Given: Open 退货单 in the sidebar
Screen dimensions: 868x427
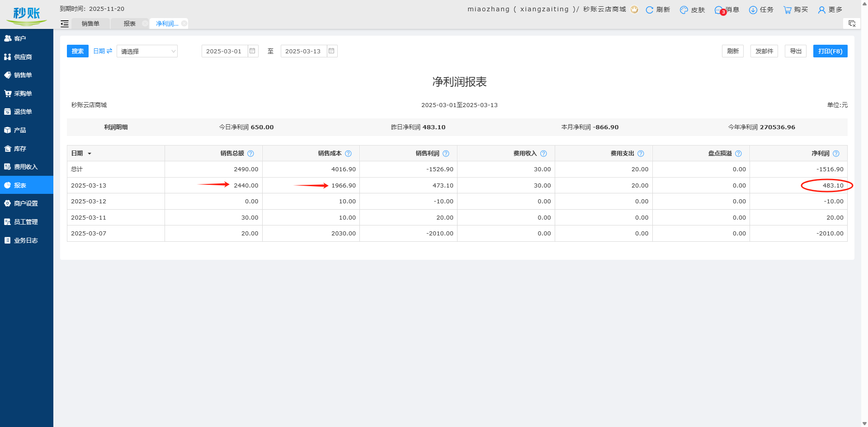Looking at the screenshot, I should click(x=27, y=112).
